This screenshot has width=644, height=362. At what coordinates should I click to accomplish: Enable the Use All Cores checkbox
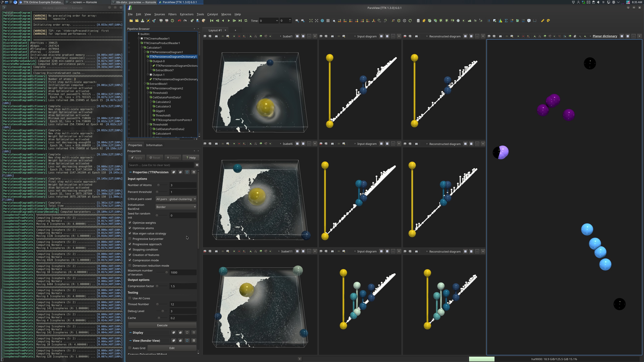130,298
